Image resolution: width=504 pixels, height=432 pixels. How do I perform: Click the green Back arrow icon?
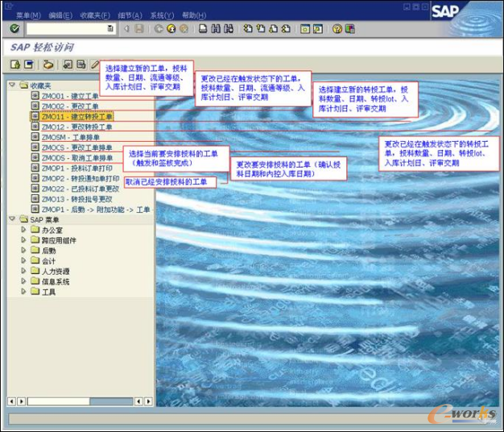tap(159, 29)
